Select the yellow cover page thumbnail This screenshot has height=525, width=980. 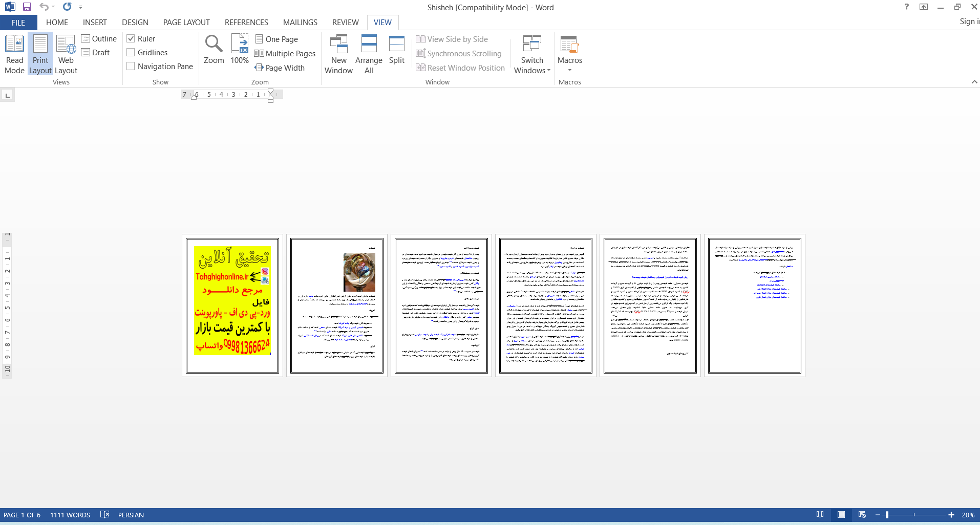(x=232, y=305)
